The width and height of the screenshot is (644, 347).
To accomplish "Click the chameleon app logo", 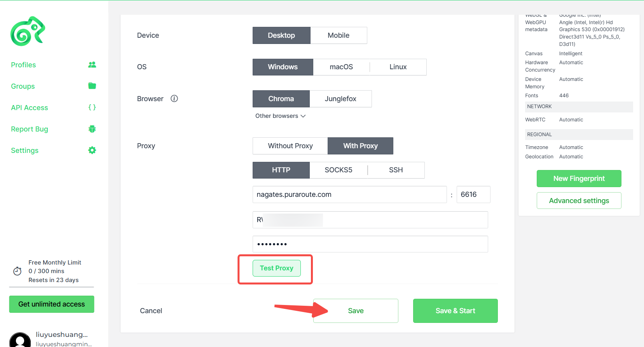I will pyautogui.click(x=28, y=31).
